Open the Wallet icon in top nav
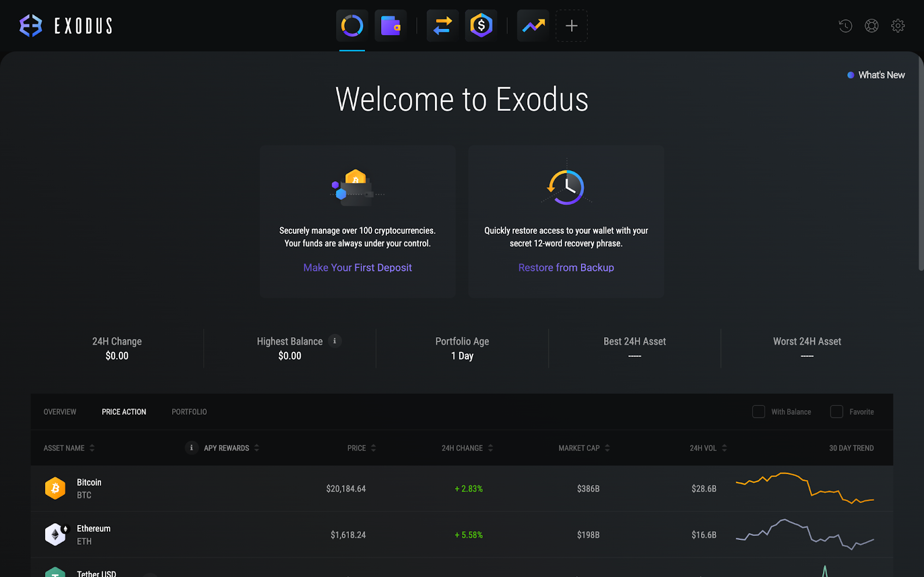This screenshot has width=924, height=577. [x=390, y=26]
